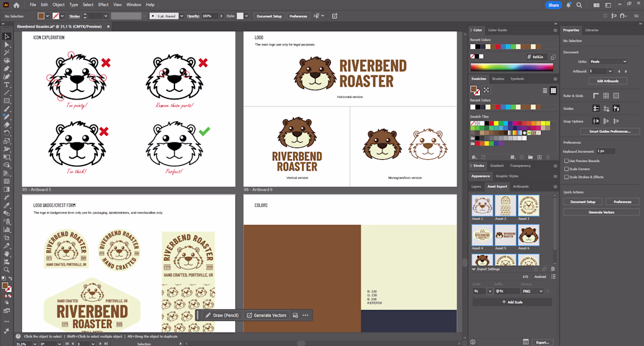
Task: Click the Home icon in top bar
Action: pyautogui.click(x=16, y=5)
